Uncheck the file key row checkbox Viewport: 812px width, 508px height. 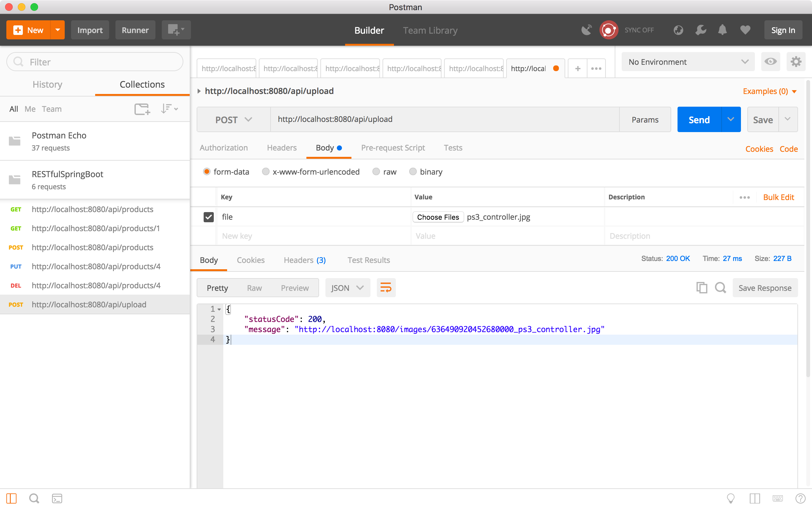(x=209, y=217)
